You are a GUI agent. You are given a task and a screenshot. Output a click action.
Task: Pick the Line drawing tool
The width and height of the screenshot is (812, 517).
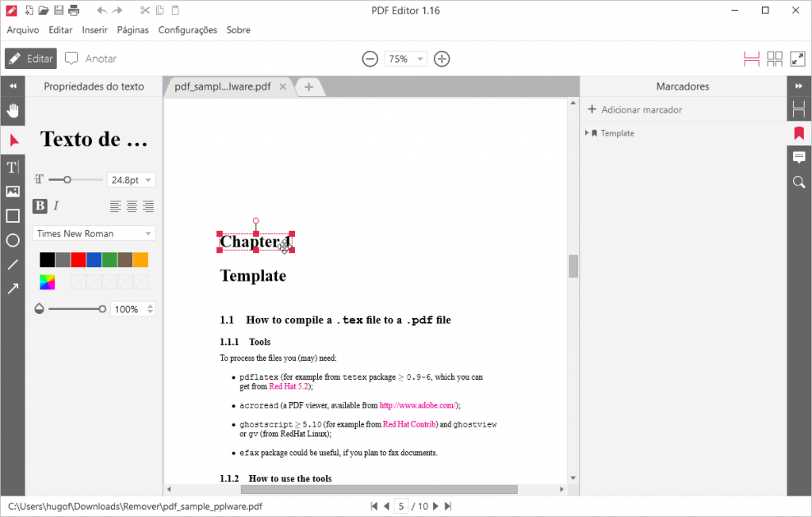12,265
